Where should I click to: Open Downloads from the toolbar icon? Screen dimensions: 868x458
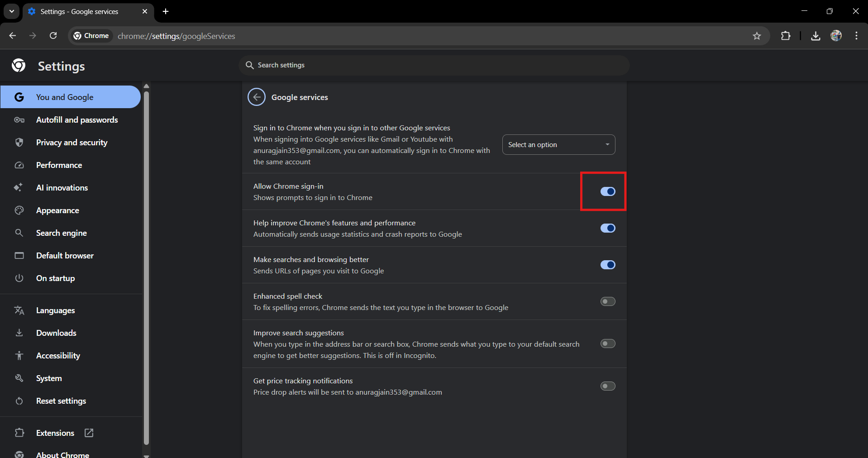tap(816, 36)
